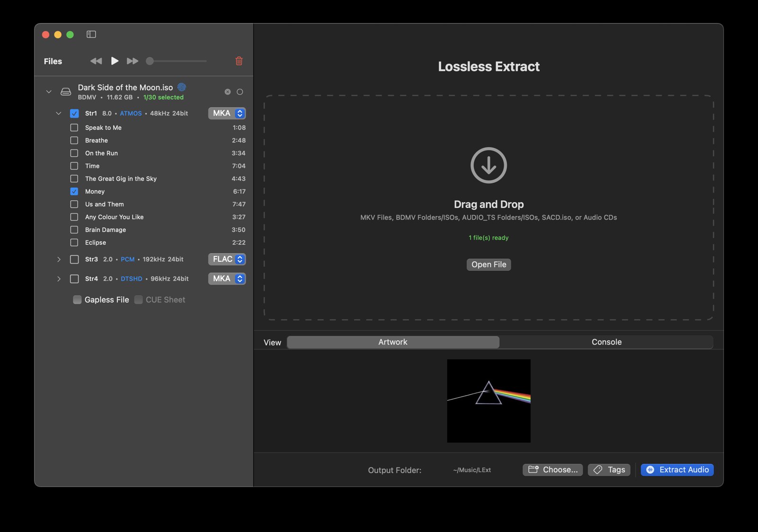Screen dimensions: 758x532
Task: Switch to the Artwork view tab
Action: click(393, 342)
